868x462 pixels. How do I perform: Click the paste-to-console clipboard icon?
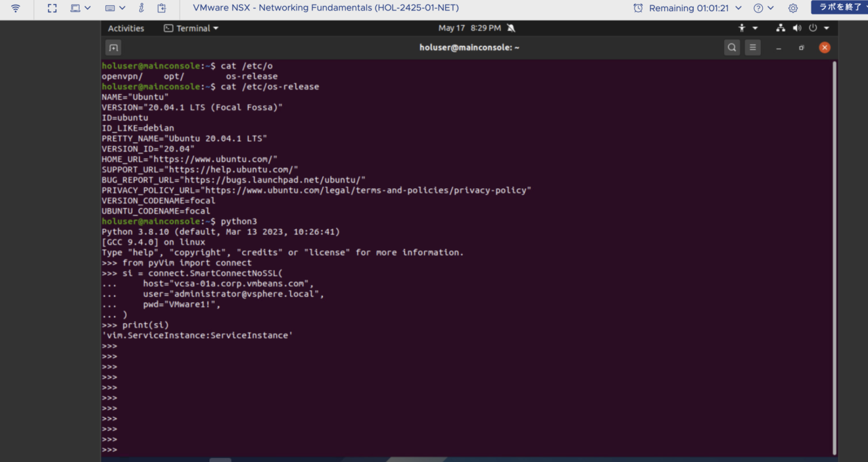coord(161,9)
